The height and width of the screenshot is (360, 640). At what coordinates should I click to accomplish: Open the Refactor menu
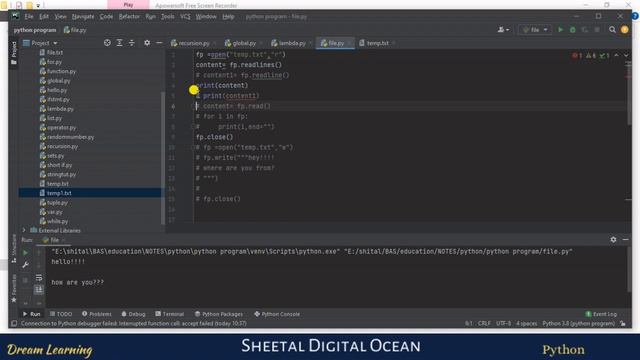pyautogui.click(x=129, y=17)
